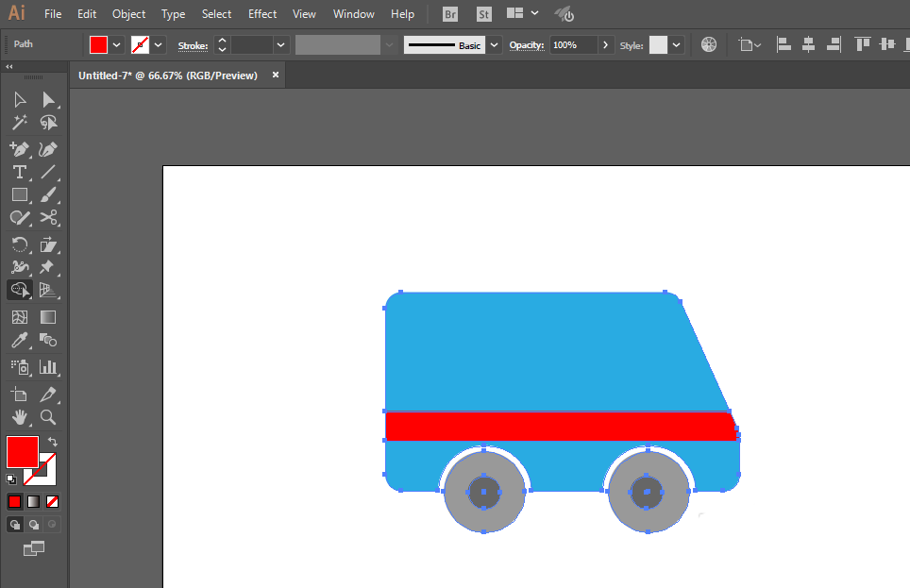Screen dimensions: 910x588
Task: Click the Opacity label link
Action: pyautogui.click(x=526, y=45)
